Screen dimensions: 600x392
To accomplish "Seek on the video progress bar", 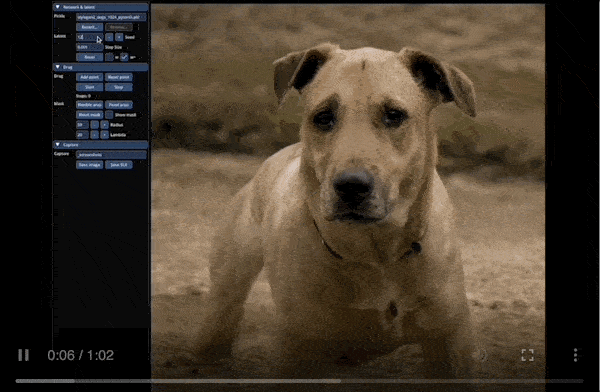I will [299, 381].
